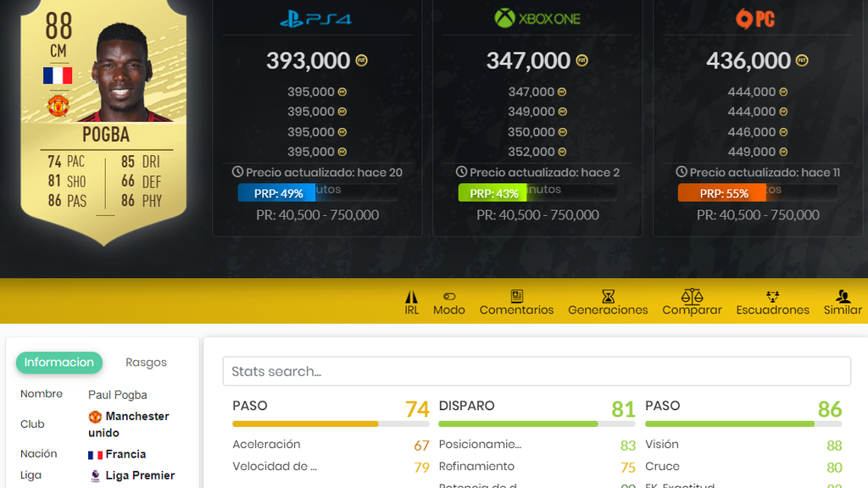The image size is (868, 488).
Task: Open the Comentarios icon
Action: tap(516, 296)
